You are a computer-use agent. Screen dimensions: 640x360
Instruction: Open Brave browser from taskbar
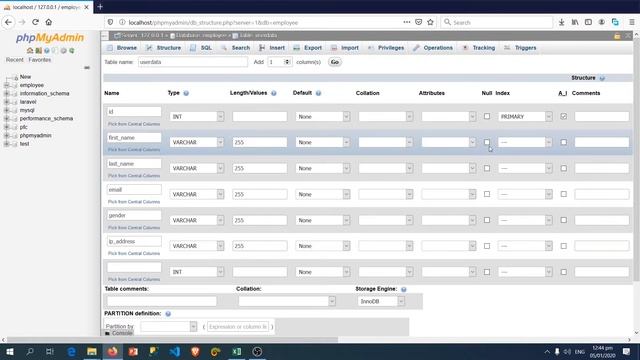(196, 351)
